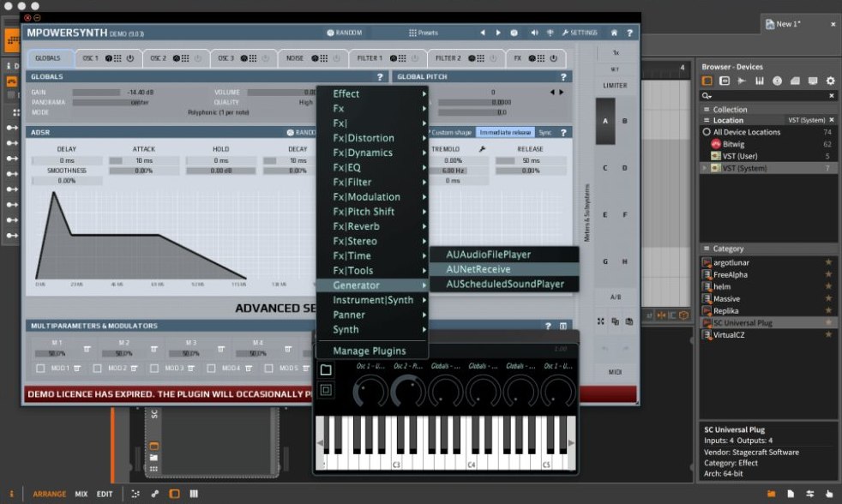Favorite the Massive device star
This screenshot has height=504, width=842.
pos(828,298)
